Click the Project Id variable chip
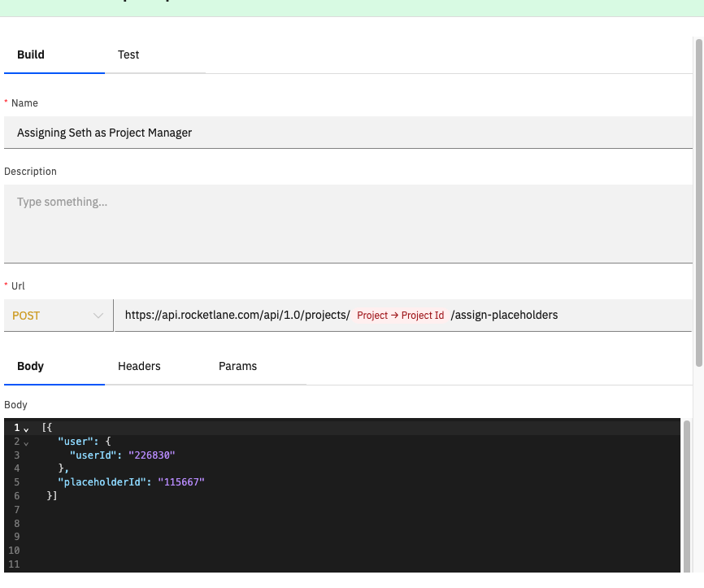Image resolution: width=704 pixels, height=588 pixels. pyautogui.click(x=400, y=316)
